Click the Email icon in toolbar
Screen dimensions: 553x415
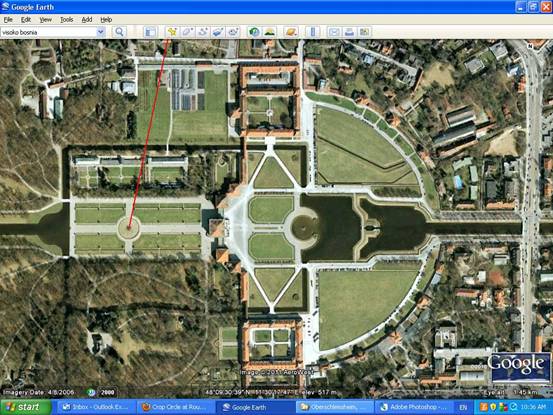tap(334, 32)
